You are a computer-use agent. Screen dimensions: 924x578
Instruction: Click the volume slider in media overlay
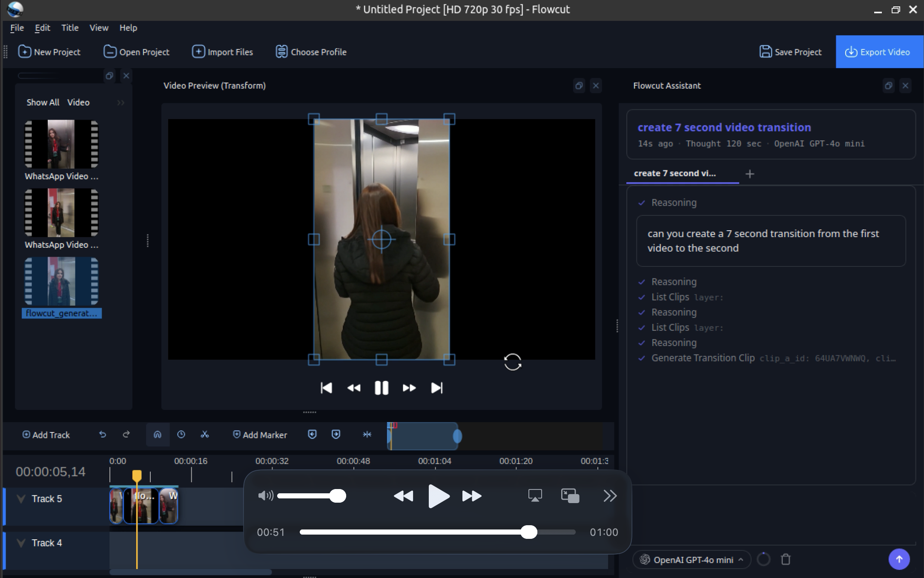coord(311,496)
